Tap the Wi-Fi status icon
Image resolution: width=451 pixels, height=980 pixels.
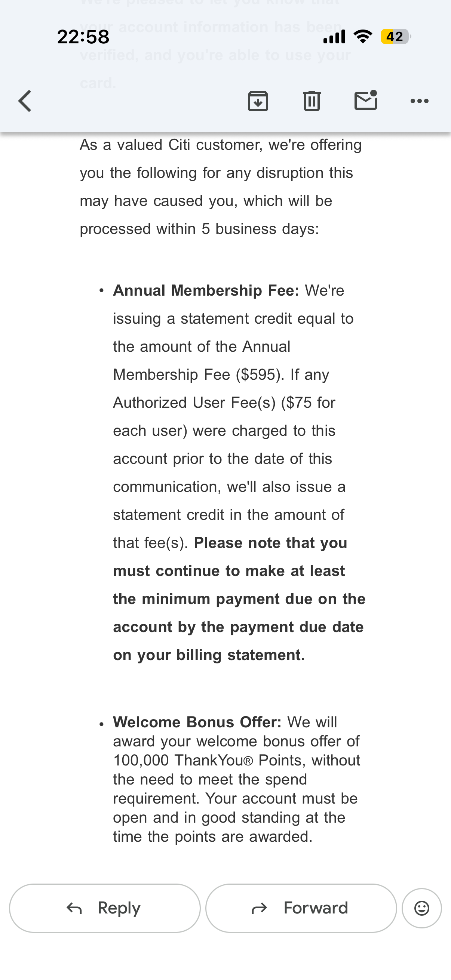pyautogui.click(x=363, y=37)
